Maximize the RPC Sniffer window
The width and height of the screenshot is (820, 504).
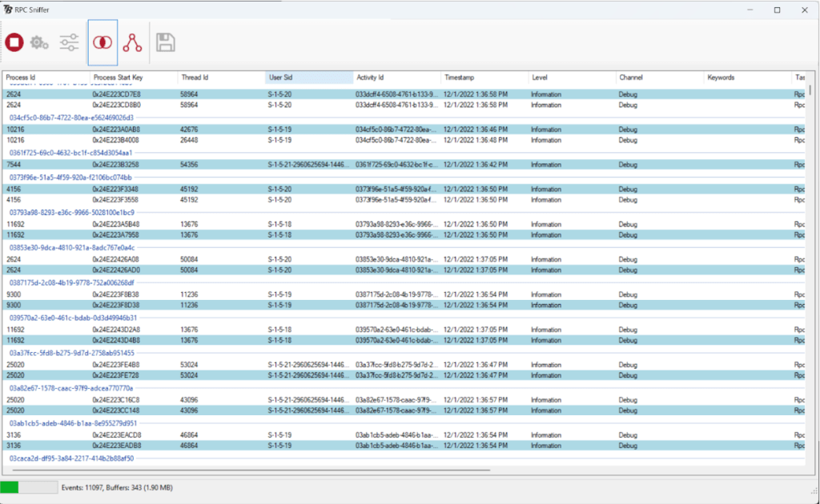(777, 10)
